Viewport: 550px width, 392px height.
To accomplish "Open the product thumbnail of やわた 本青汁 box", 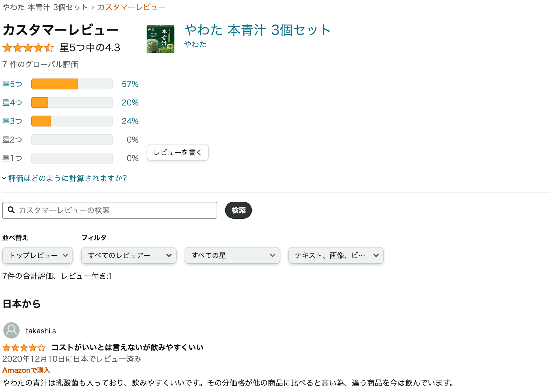I will click(x=160, y=39).
